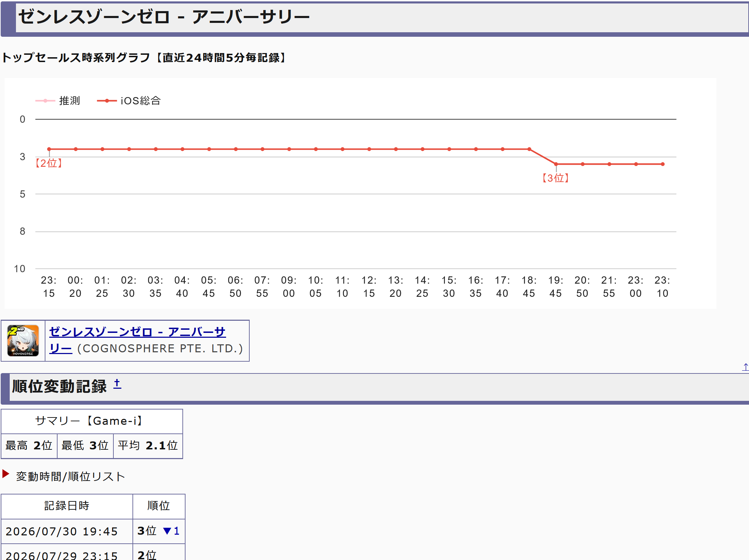749x560 pixels.
Task: Click the Zenless Zone Zero app icon thumbnail
Action: tap(23, 341)
